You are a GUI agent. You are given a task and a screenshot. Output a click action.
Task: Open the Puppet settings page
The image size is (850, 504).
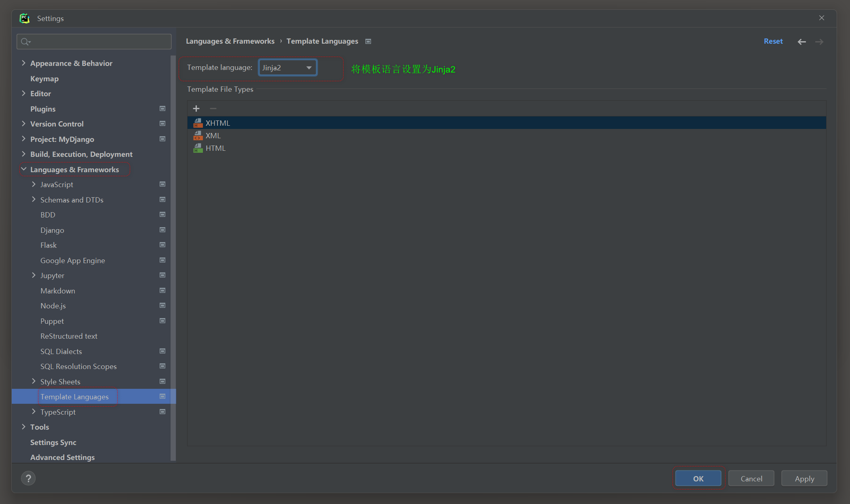pos(52,321)
